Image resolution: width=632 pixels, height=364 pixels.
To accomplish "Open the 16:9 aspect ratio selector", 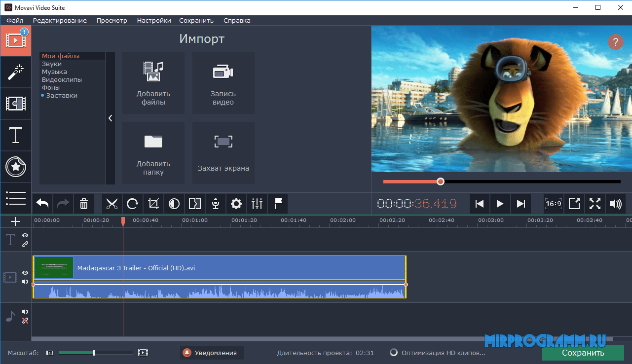I will pos(554,204).
